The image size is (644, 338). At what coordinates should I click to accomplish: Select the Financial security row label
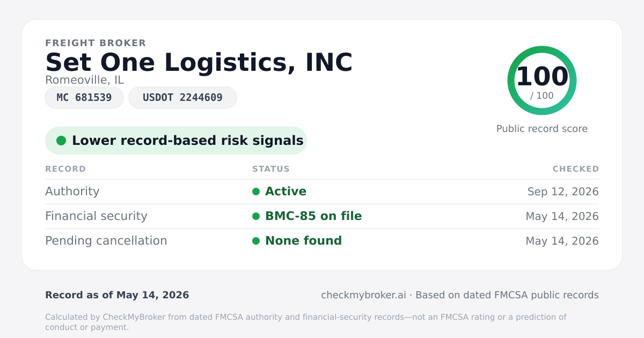(96, 216)
